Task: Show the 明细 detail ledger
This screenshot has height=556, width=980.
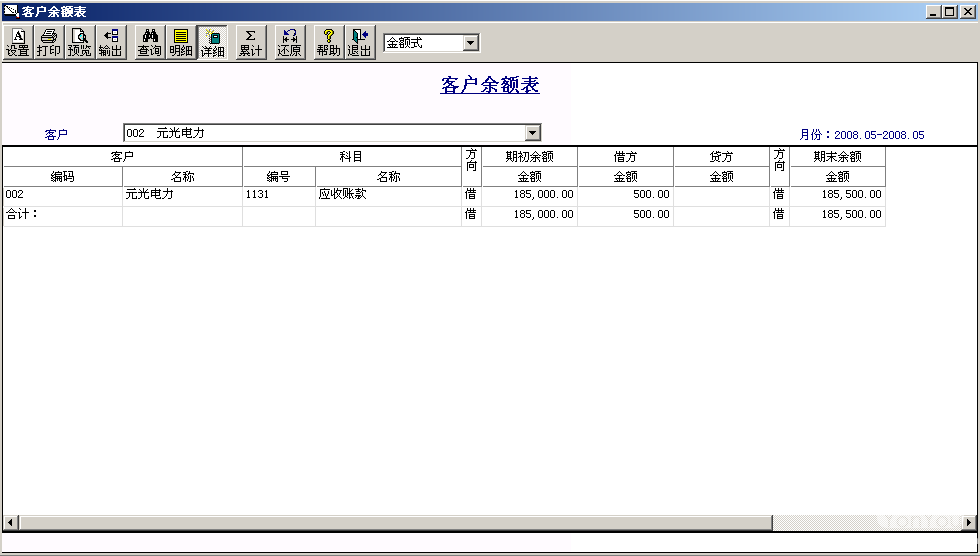Action: (x=181, y=42)
